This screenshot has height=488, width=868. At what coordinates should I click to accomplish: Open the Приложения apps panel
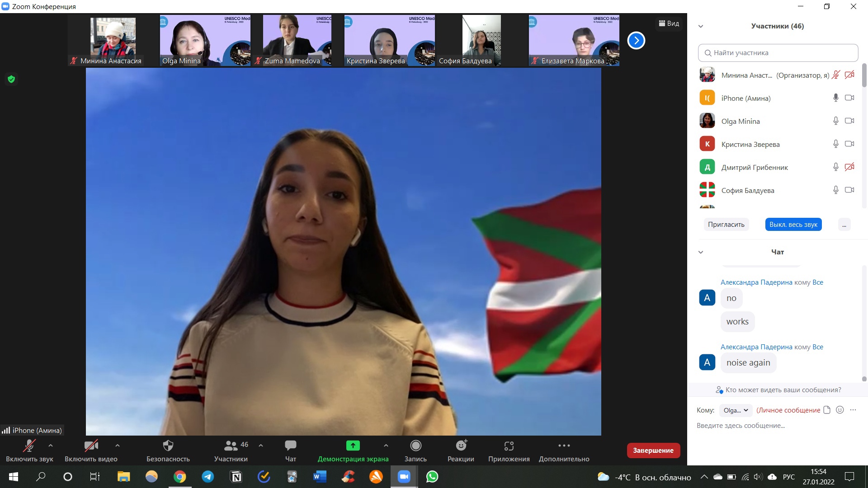coord(509,450)
